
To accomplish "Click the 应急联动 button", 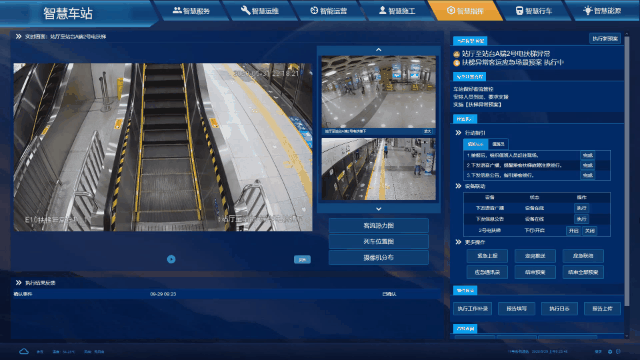I will (583, 256).
